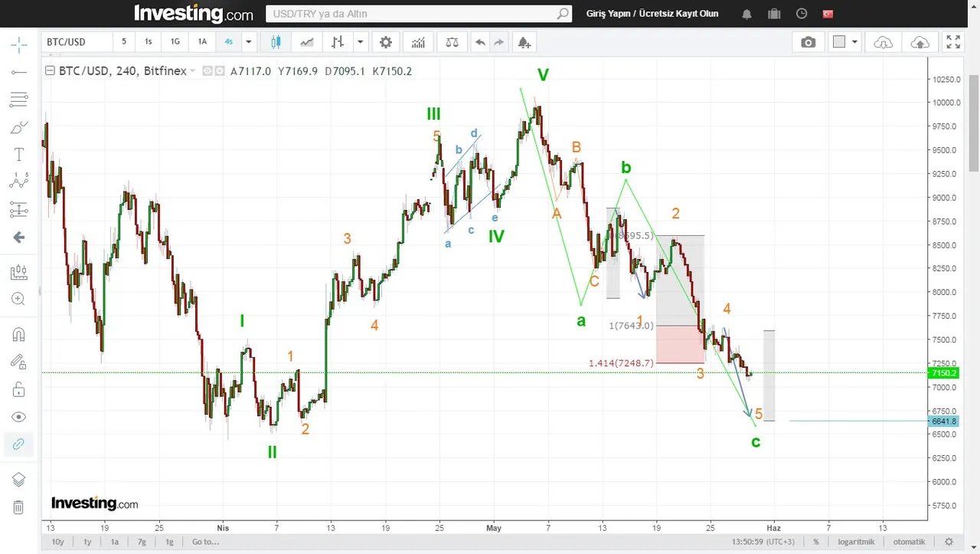The height and width of the screenshot is (554, 980).
Task: Open the indicators menu
Action: coord(418,42)
